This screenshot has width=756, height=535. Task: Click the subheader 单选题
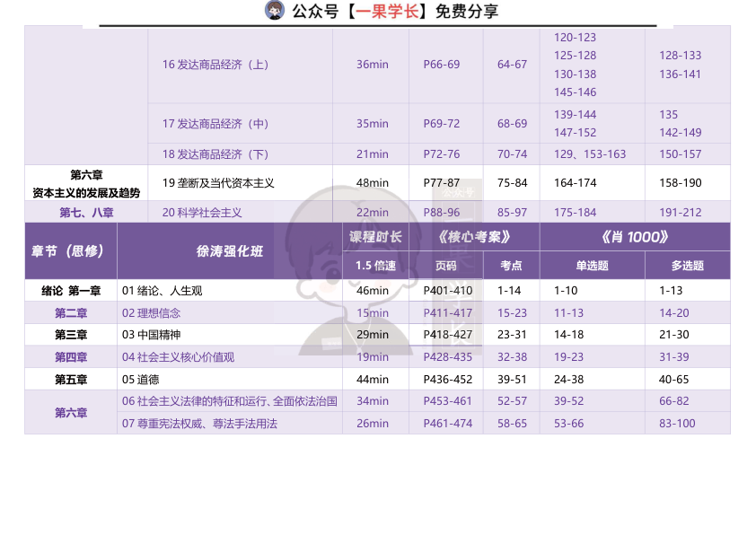click(592, 266)
